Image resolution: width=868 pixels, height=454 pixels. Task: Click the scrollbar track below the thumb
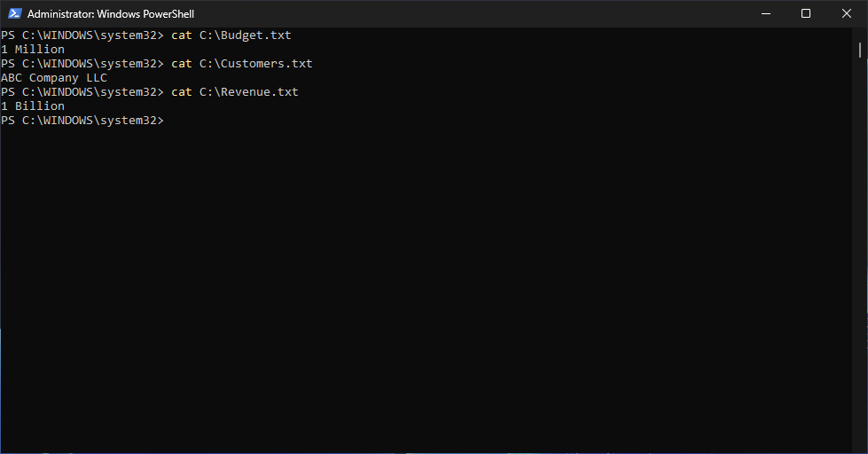click(861, 266)
